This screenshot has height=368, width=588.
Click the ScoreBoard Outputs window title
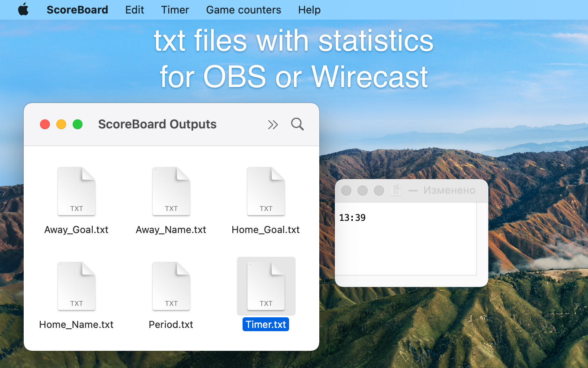click(157, 124)
